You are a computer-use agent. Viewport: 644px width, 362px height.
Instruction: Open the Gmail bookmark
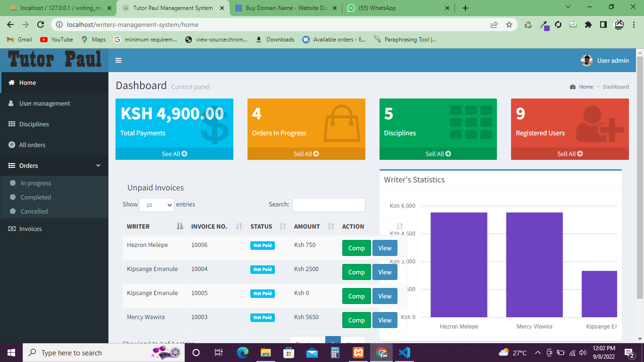pos(20,40)
